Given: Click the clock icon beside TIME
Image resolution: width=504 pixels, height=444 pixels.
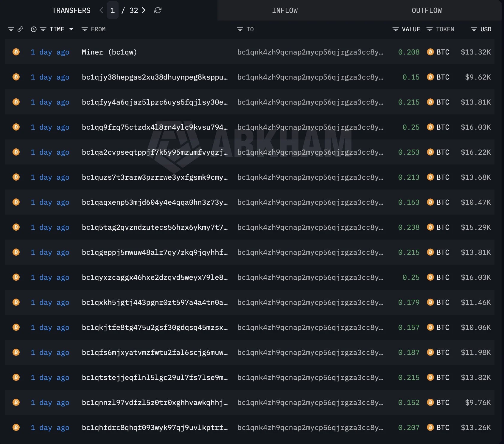Looking at the screenshot, I should 34,29.
